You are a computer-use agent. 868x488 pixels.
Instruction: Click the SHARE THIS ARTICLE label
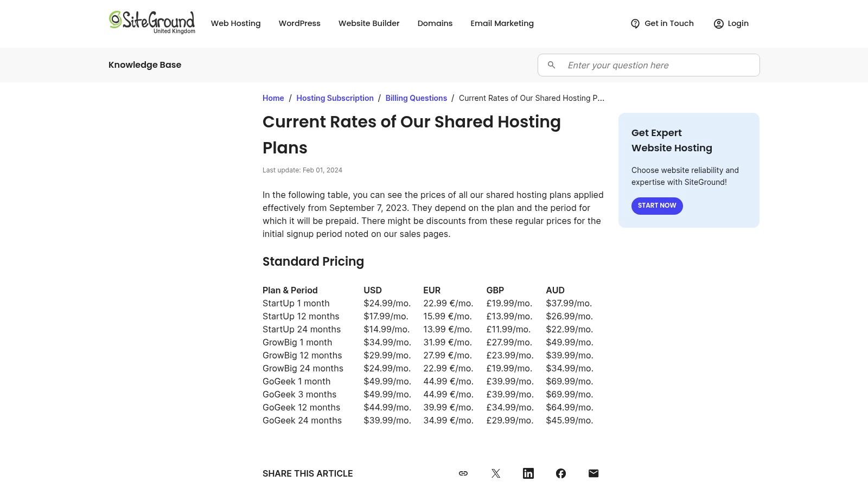click(x=308, y=473)
